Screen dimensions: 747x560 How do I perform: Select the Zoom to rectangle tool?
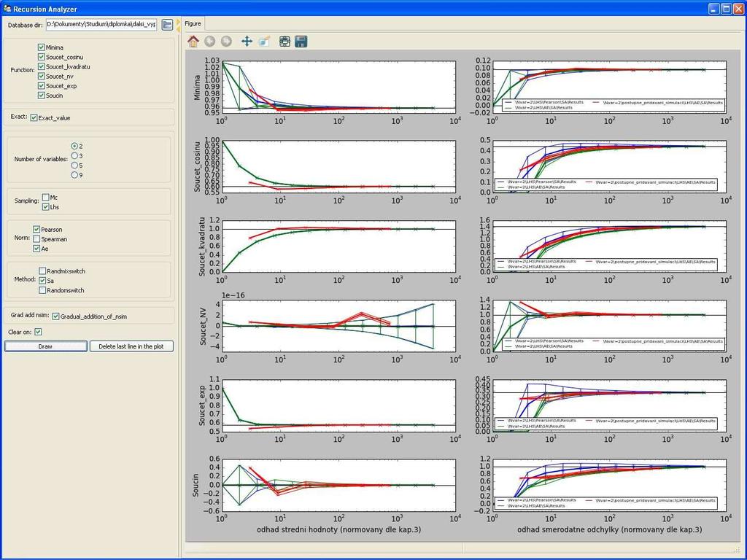[x=264, y=42]
